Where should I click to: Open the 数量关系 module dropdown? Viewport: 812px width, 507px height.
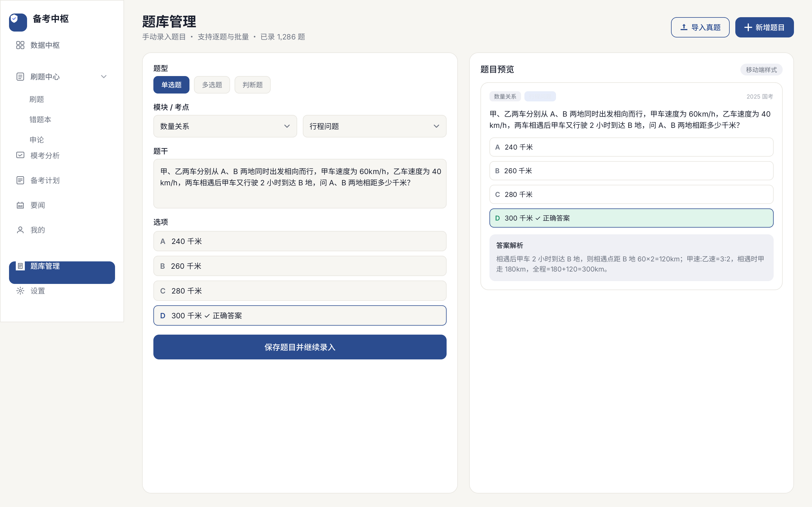(225, 126)
